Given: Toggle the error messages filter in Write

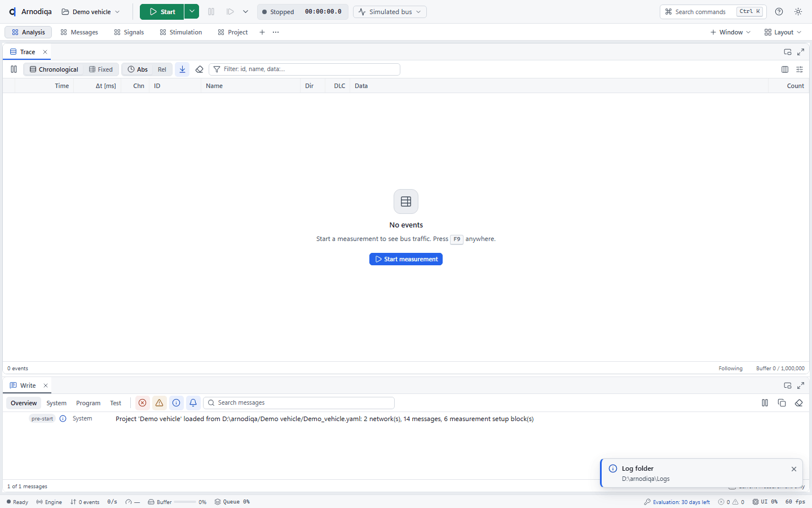Looking at the screenshot, I should click(143, 403).
